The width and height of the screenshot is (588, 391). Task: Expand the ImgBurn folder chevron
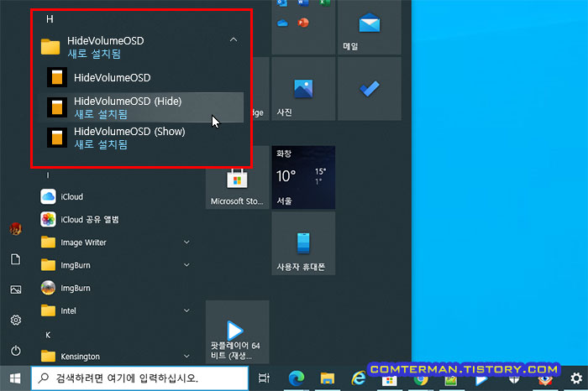coord(186,265)
